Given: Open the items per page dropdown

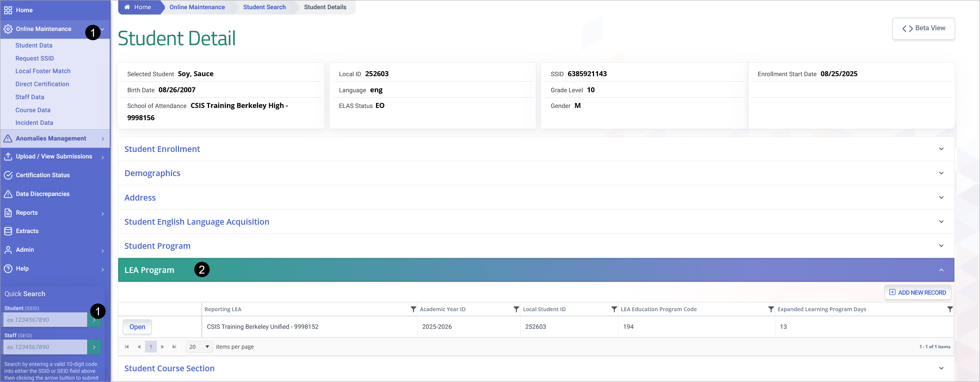Looking at the screenshot, I should [x=199, y=347].
